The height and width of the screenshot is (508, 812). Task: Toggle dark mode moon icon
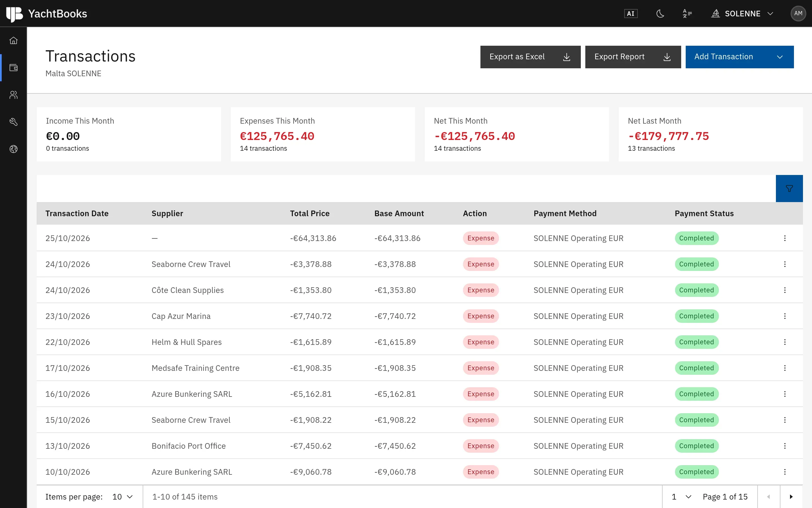660,14
